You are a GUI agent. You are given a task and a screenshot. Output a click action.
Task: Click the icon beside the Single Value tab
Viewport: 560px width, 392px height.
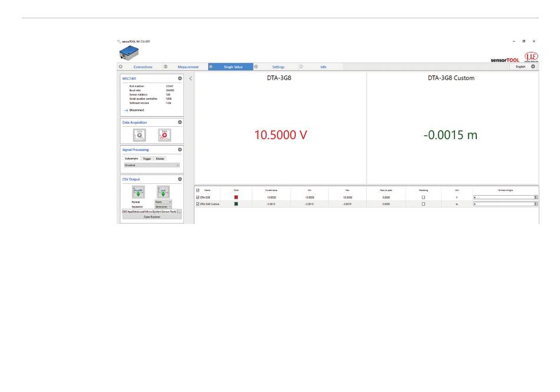click(x=210, y=67)
